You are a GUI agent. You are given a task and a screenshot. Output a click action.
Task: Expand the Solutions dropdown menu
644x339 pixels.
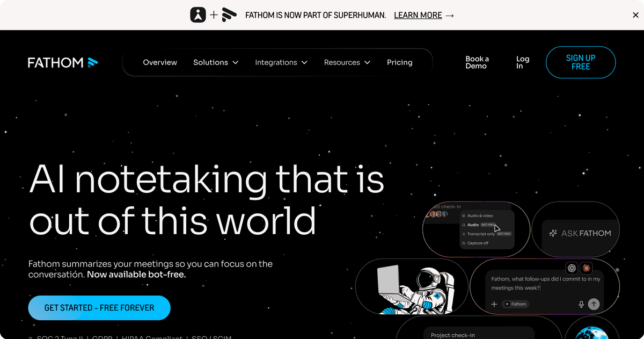216,62
